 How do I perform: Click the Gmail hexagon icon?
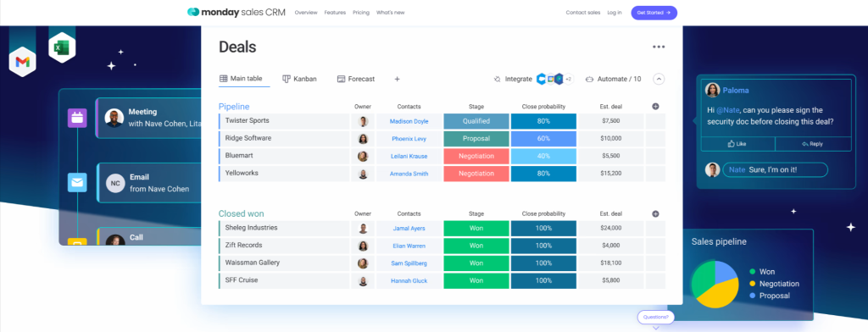(x=23, y=62)
